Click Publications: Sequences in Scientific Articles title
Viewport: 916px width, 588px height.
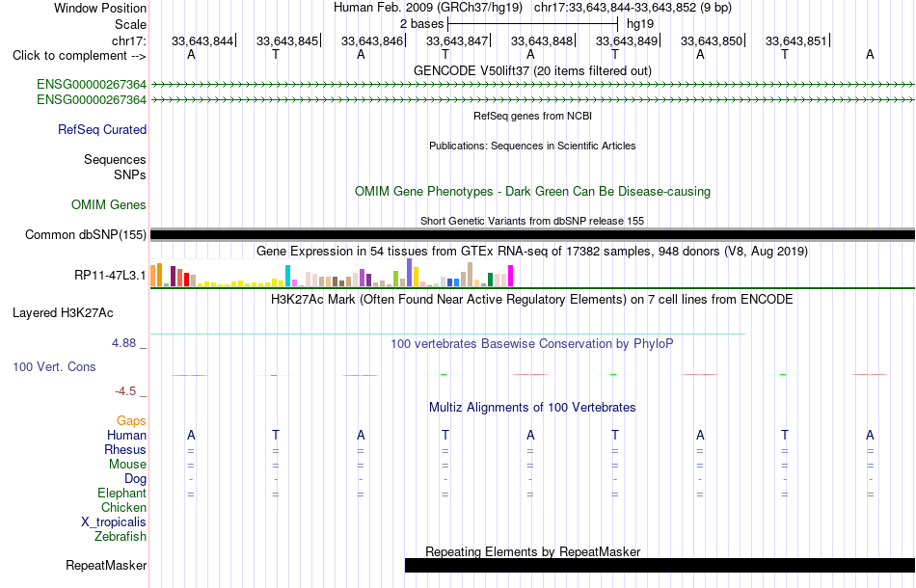pyautogui.click(x=532, y=146)
